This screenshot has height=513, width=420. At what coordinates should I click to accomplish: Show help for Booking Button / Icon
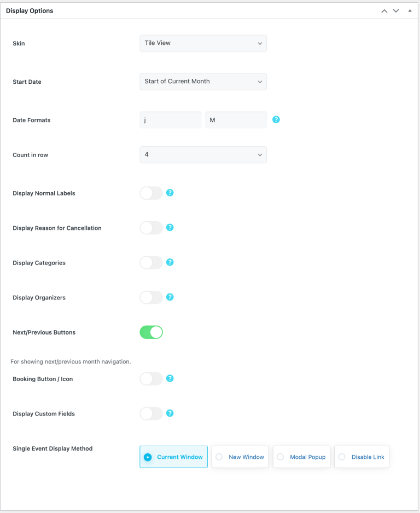(170, 378)
